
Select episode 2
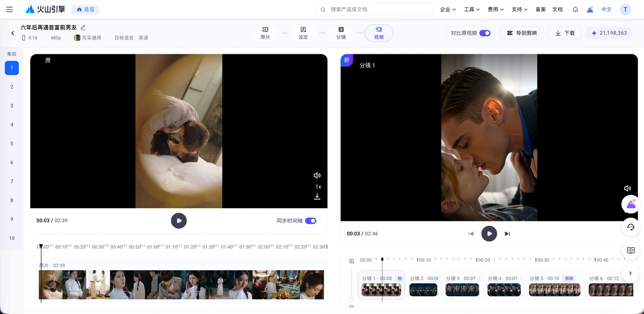(x=12, y=87)
